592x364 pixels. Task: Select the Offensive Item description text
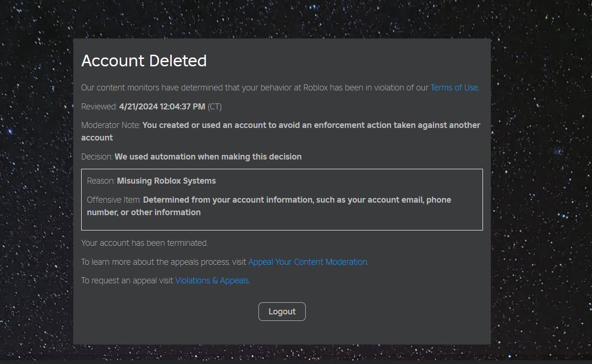point(297,200)
